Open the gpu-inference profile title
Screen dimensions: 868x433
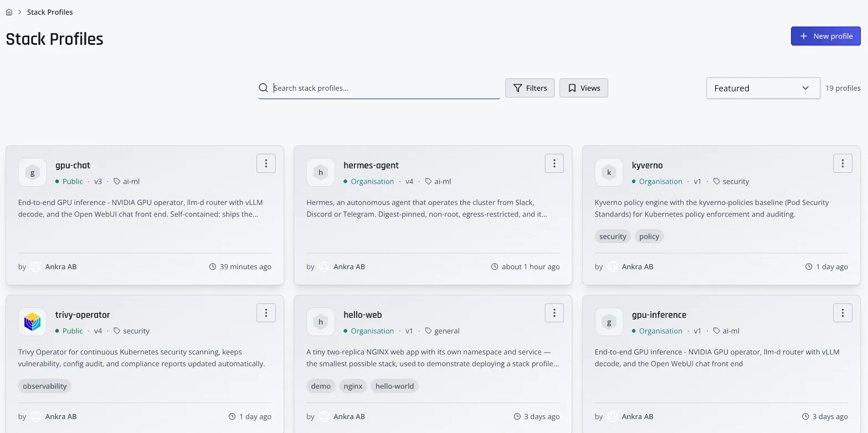click(x=659, y=315)
